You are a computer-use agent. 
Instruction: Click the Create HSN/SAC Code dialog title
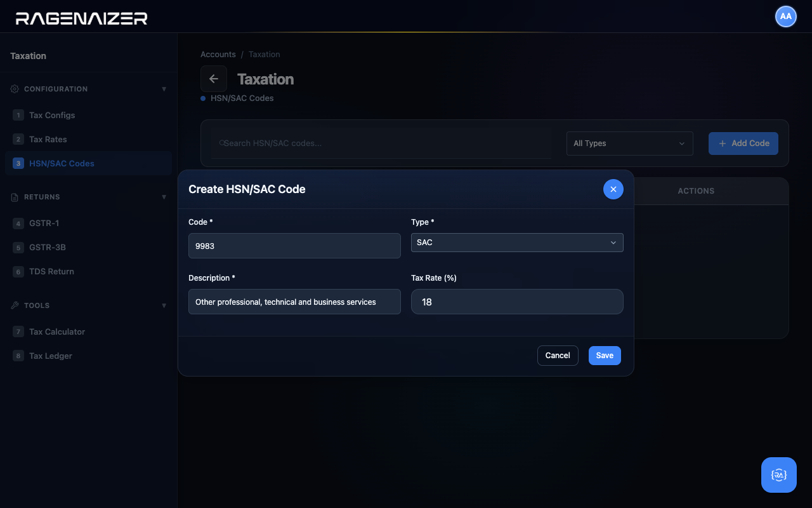coord(247,189)
